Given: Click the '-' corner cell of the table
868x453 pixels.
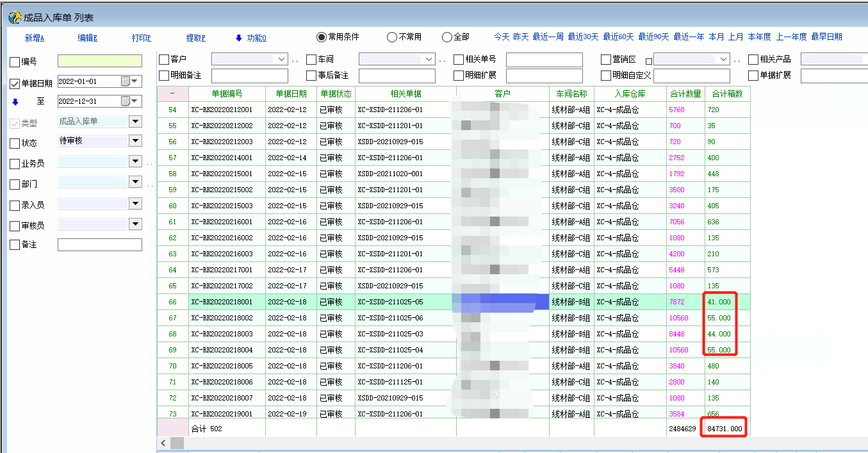Looking at the screenshot, I should 172,94.
